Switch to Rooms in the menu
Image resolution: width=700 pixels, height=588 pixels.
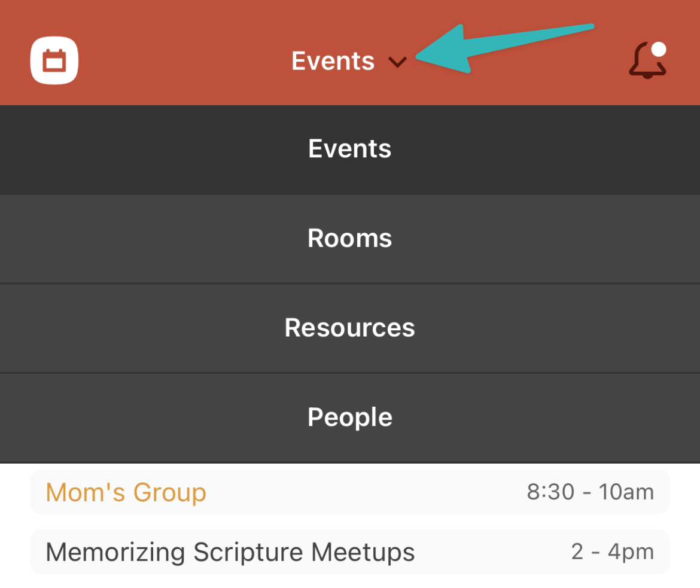pos(350,239)
